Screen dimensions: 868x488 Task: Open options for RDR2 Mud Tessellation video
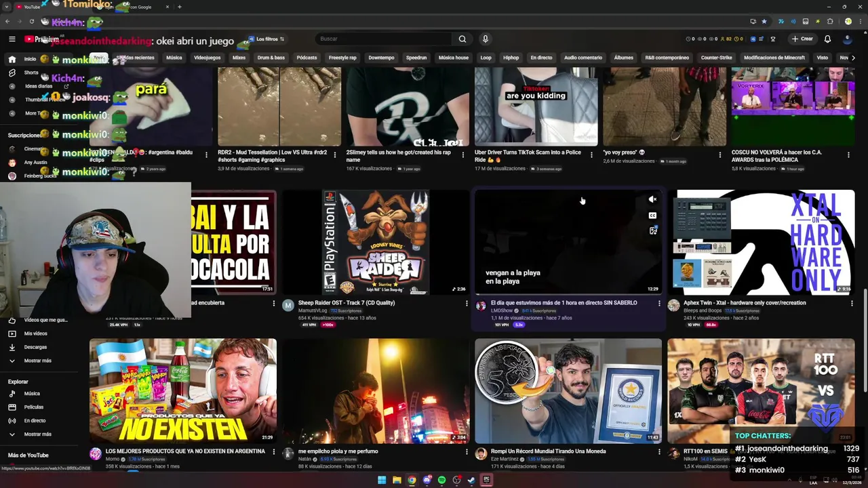click(334, 155)
